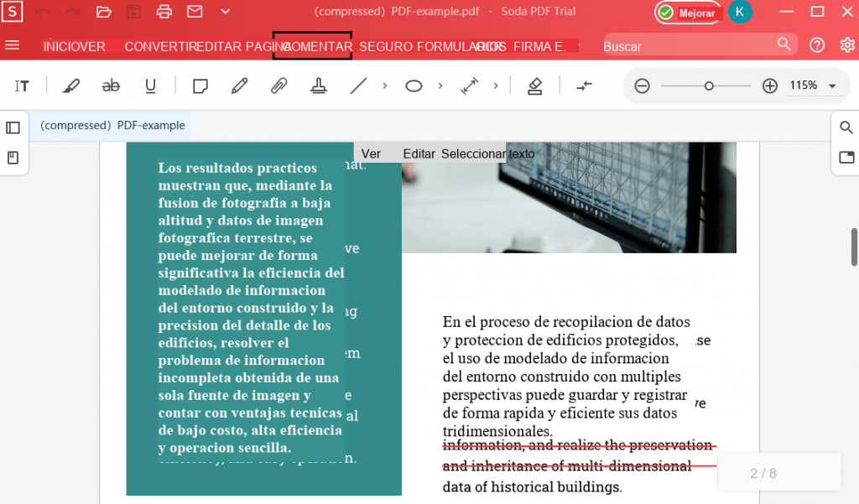Open the COMENTAR tab

tap(312, 46)
